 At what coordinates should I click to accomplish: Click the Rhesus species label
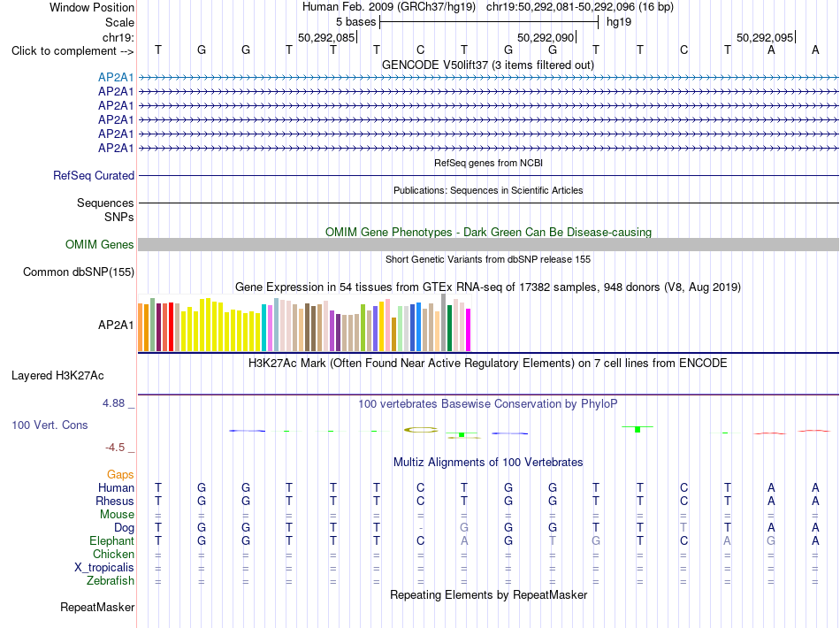(115, 501)
